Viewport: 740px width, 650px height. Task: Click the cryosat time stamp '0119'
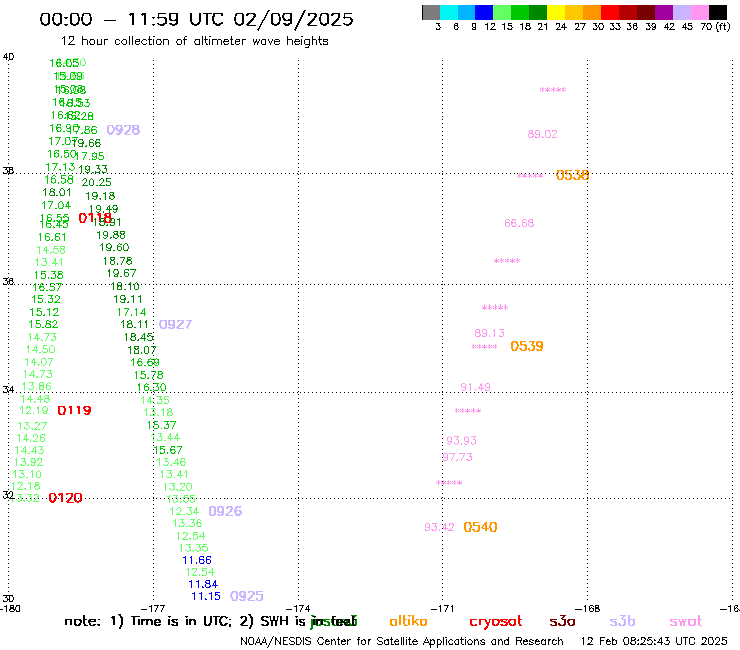click(x=74, y=410)
